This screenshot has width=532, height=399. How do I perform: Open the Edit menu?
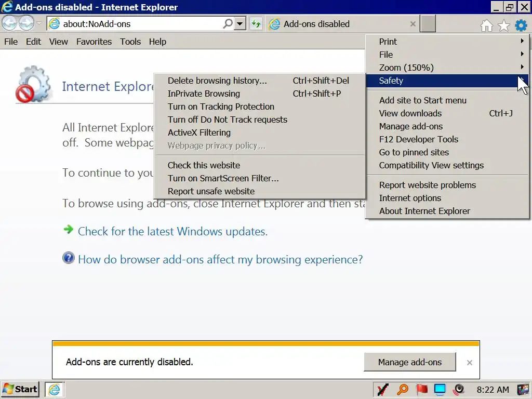click(33, 42)
